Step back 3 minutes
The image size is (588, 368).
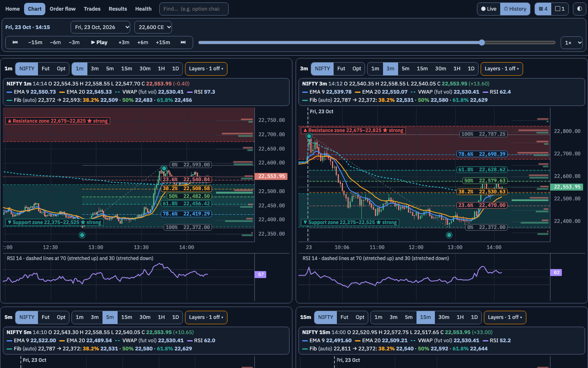pyautogui.click(x=74, y=43)
